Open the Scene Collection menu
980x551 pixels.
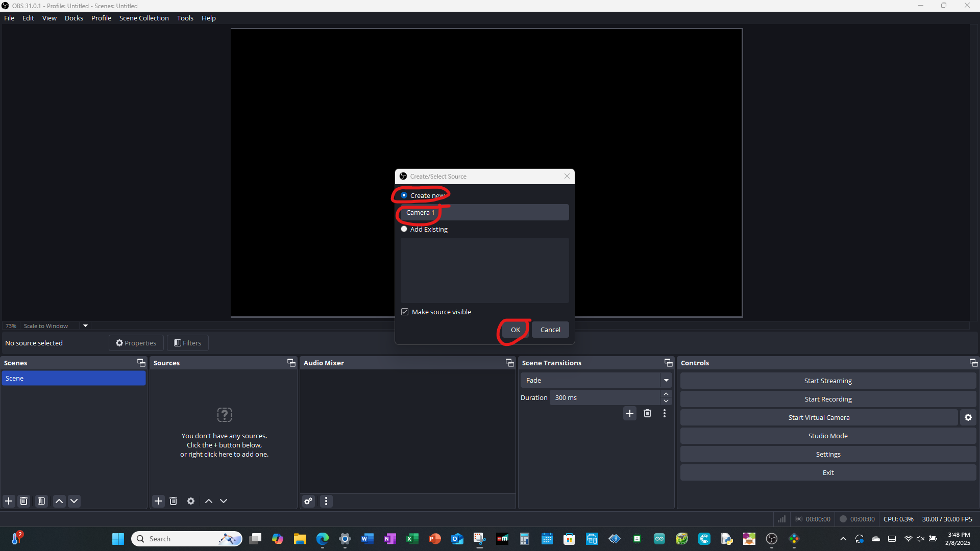144,18
